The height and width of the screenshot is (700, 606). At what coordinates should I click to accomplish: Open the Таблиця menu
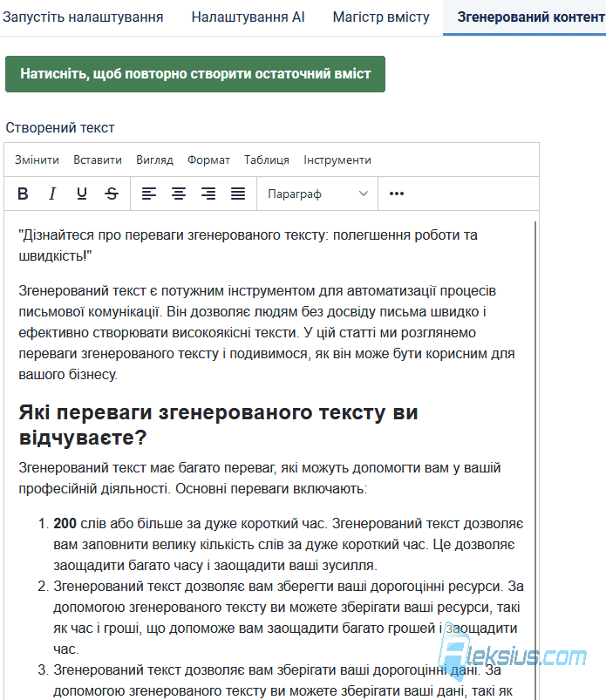(x=267, y=160)
